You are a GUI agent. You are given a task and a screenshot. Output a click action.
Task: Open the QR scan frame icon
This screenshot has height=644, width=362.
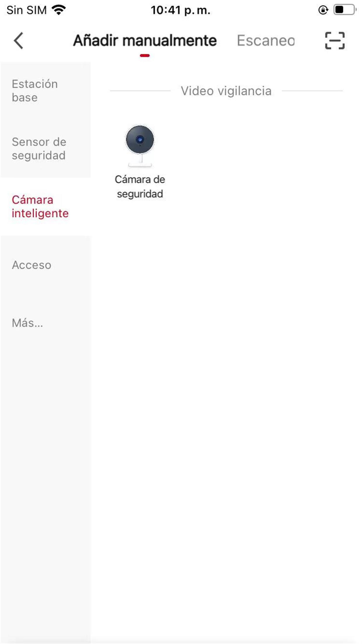tap(335, 41)
